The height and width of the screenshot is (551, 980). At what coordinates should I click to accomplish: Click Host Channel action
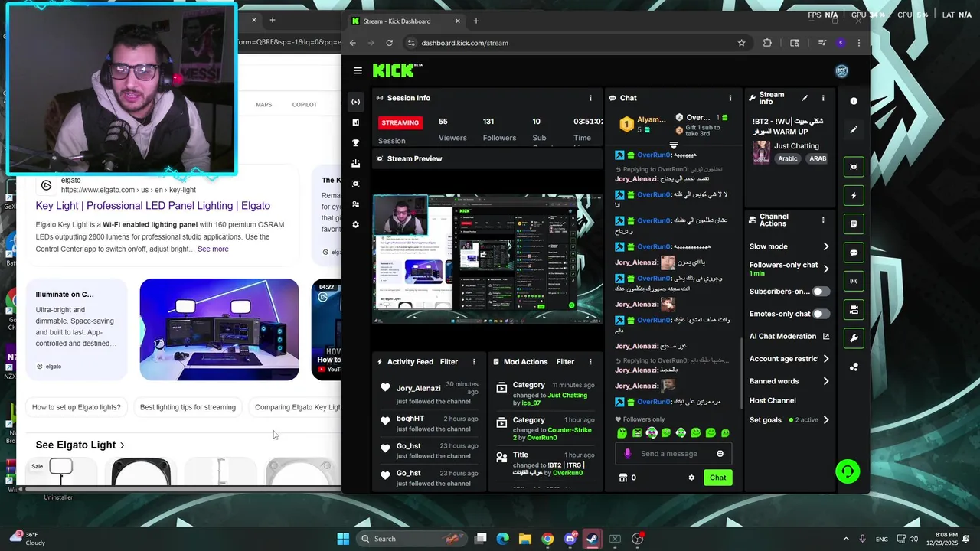[773, 401]
